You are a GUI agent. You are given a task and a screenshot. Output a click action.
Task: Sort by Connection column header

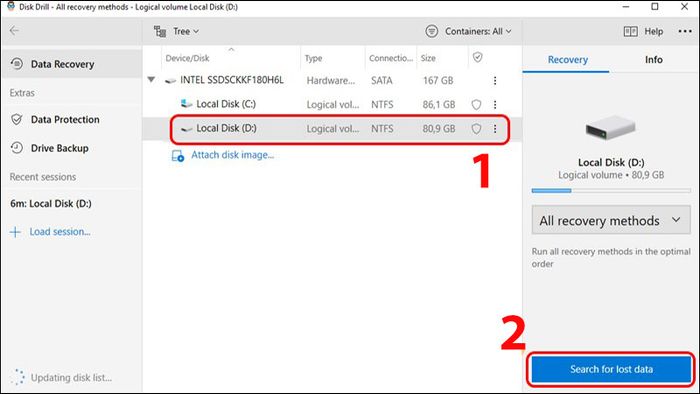pyautogui.click(x=391, y=58)
